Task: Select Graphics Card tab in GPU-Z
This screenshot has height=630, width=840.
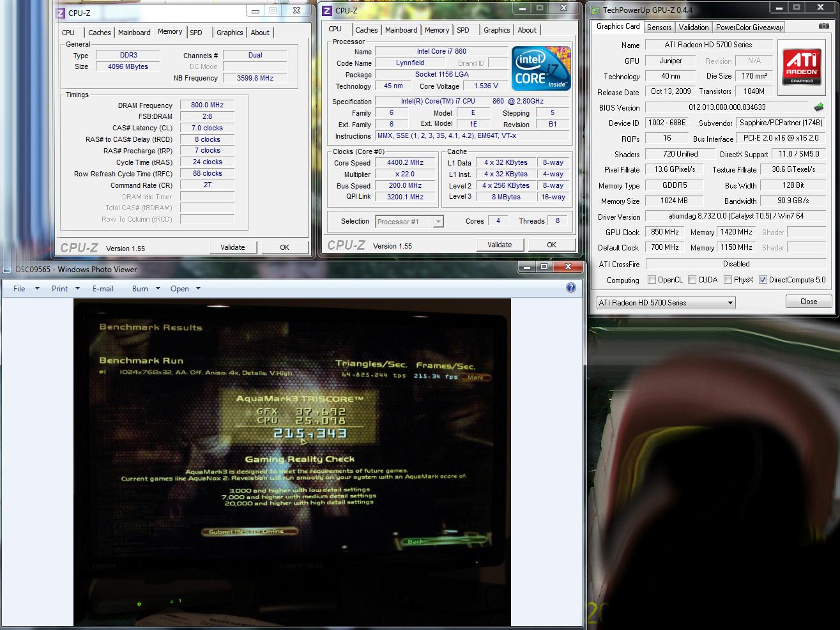Action: pyautogui.click(x=618, y=26)
